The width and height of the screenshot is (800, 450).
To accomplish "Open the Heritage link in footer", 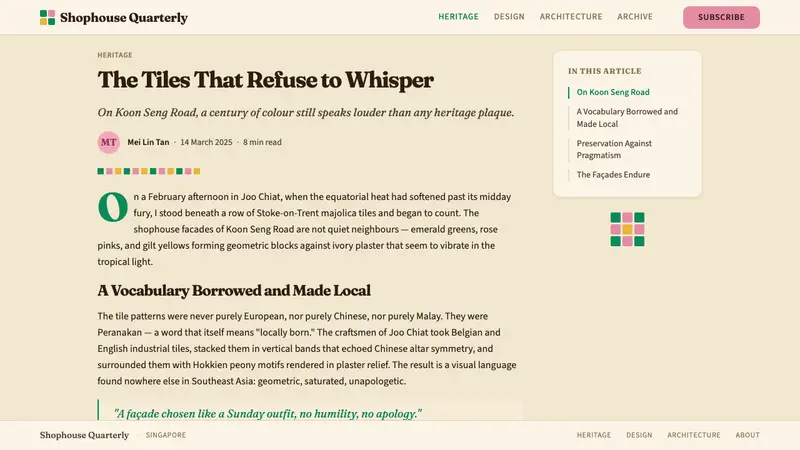I will (594, 435).
